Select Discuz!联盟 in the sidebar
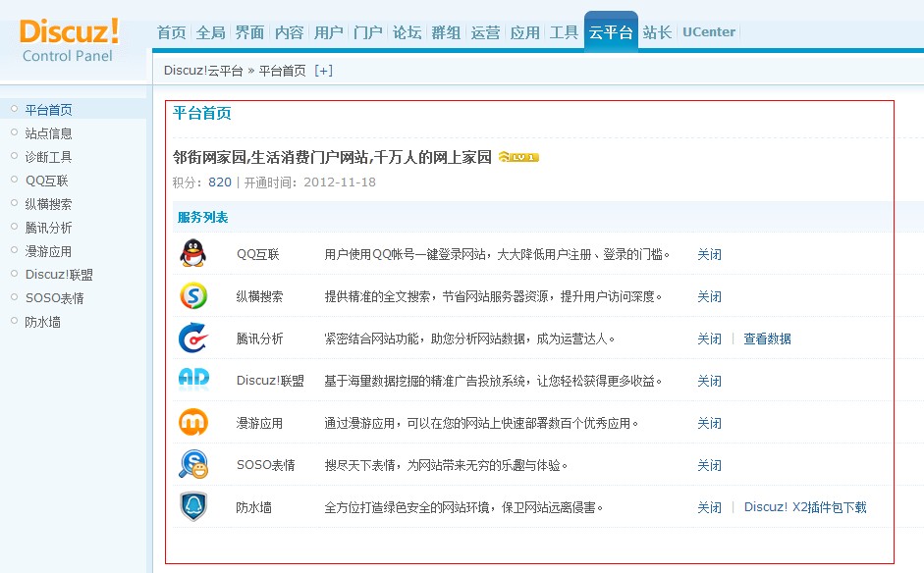 point(59,275)
